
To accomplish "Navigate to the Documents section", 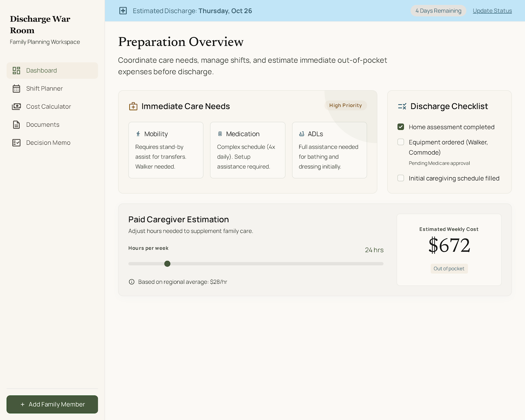I will tap(43, 124).
